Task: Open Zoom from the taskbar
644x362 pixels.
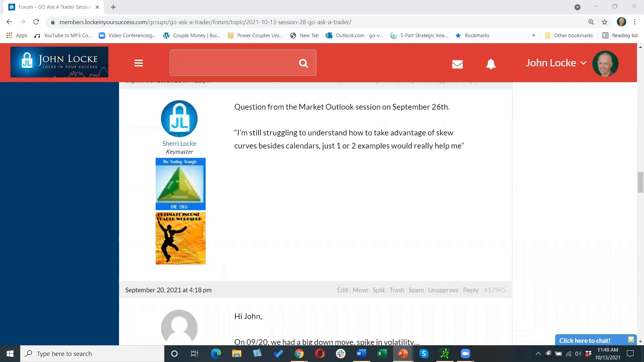Action: coord(465,354)
